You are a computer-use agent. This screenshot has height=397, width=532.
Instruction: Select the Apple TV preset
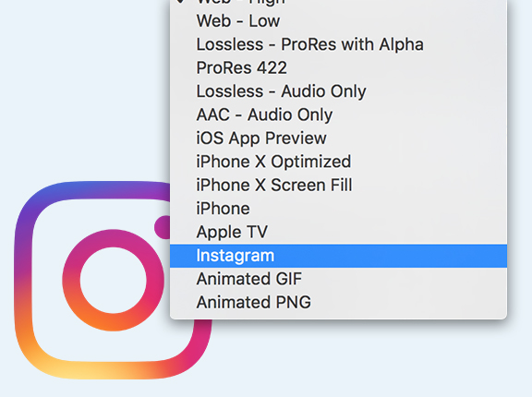tap(338, 232)
